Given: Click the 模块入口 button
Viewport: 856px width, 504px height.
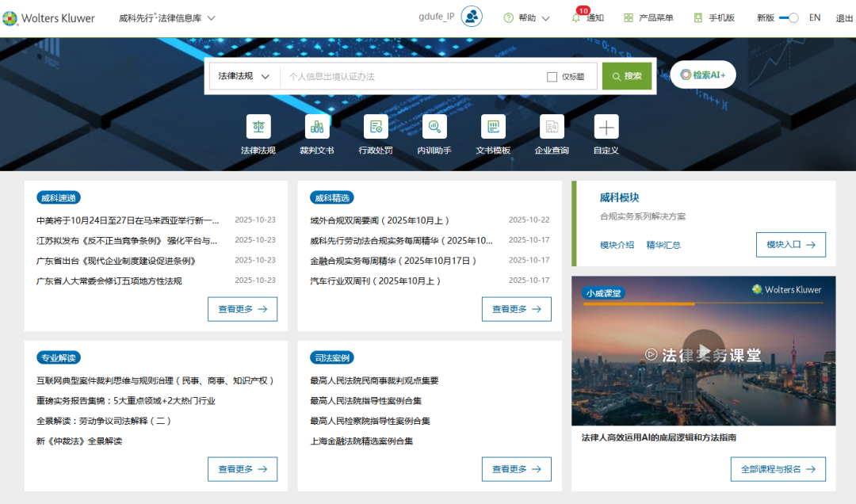Looking at the screenshot, I should pyautogui.click(x=790, y=245).
